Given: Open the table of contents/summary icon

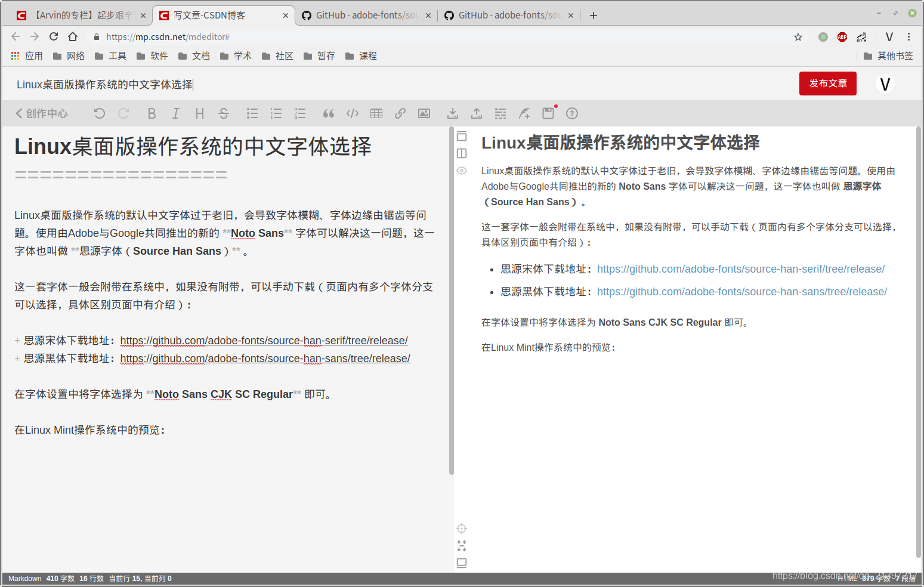Looking at the screenshot, I should click(500, 113).
